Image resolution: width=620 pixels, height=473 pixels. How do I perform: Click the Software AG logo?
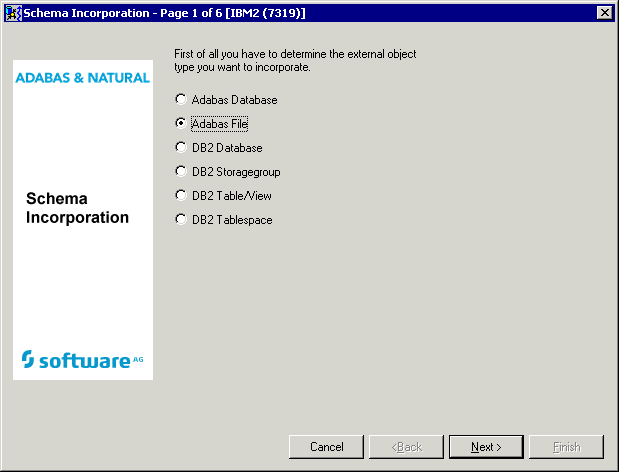[x=82, y=359]
